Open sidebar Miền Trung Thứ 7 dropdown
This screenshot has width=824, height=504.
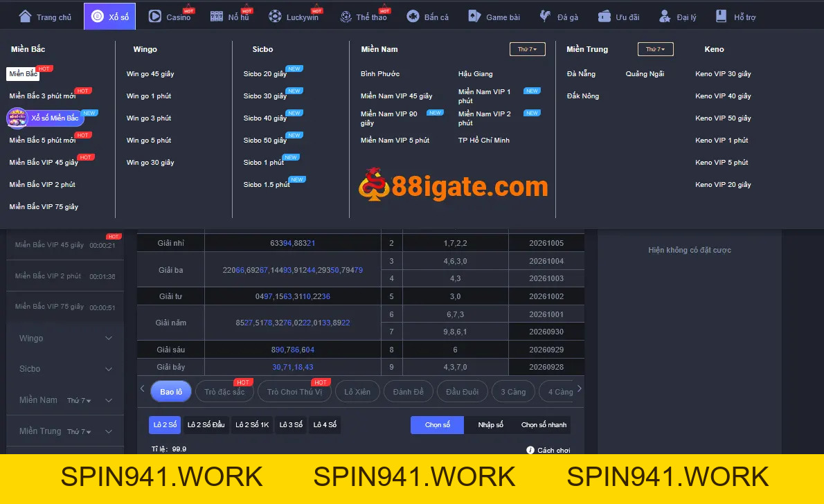coord(79,431)
